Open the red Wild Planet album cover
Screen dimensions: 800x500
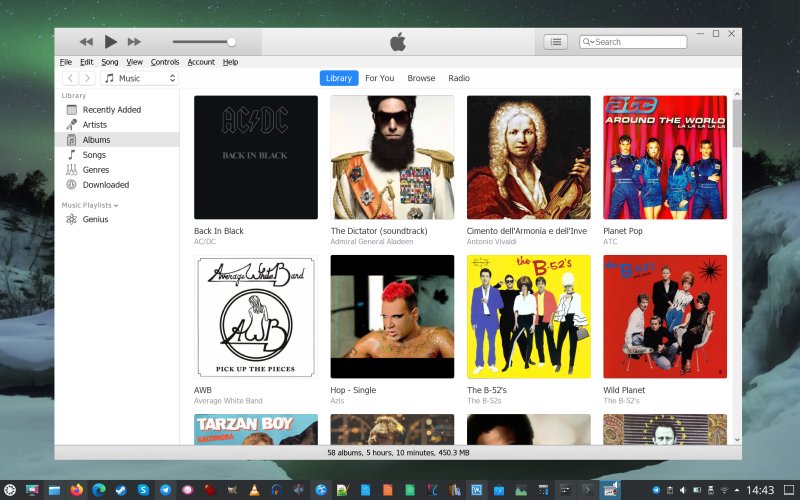coord(665,316)
